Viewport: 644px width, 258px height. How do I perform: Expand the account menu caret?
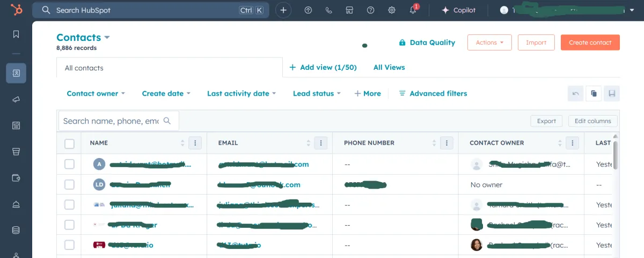(632, 10)
